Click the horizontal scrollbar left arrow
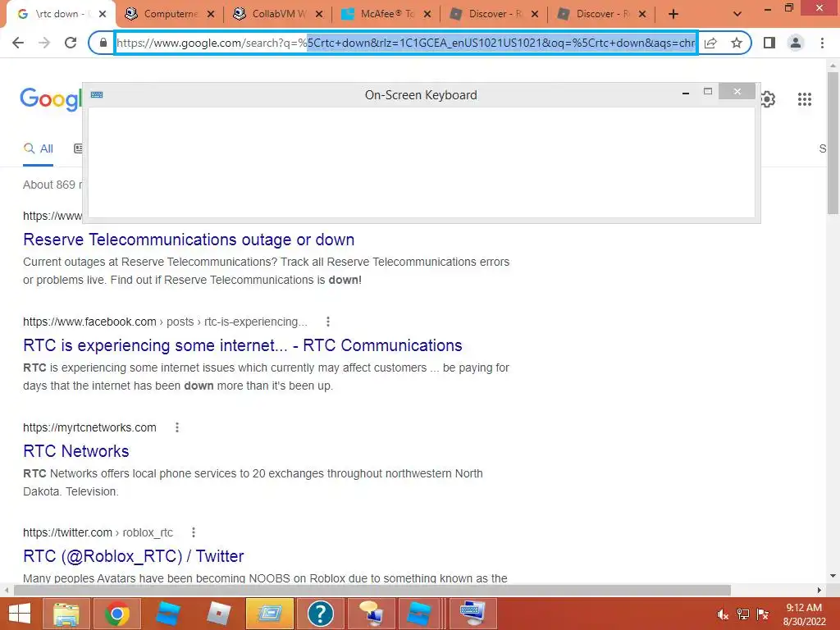 click(x=6, y=590)
